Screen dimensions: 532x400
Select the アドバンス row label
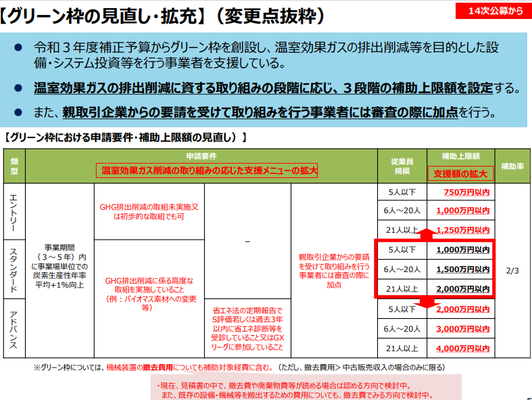point(14,329)
